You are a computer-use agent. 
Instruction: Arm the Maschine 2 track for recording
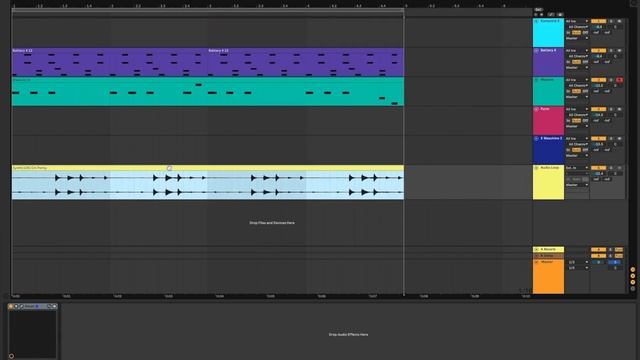[619, 139]
